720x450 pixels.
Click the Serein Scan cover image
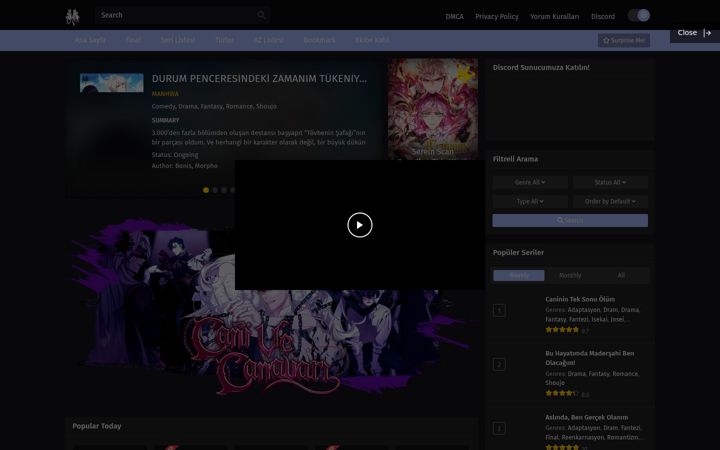[433, 109]
